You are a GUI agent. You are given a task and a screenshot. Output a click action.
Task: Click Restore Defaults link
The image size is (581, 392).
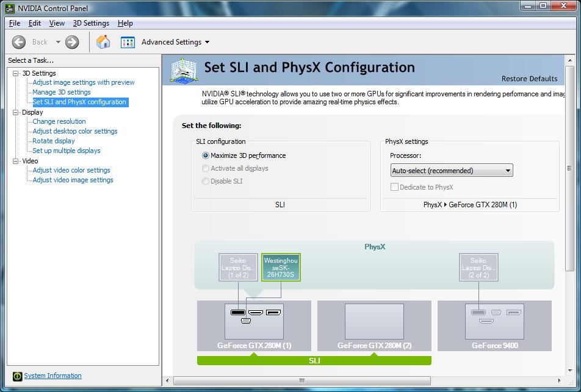point(530,79)
